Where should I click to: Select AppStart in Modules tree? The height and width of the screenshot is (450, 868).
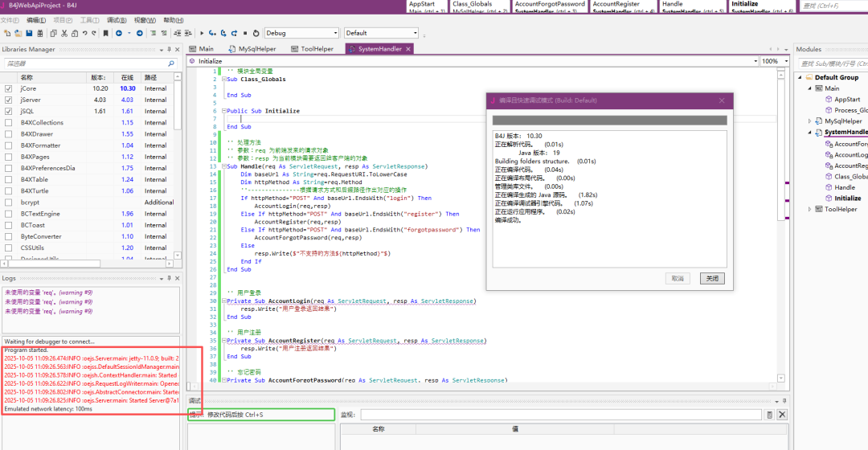tap(846, 100)
